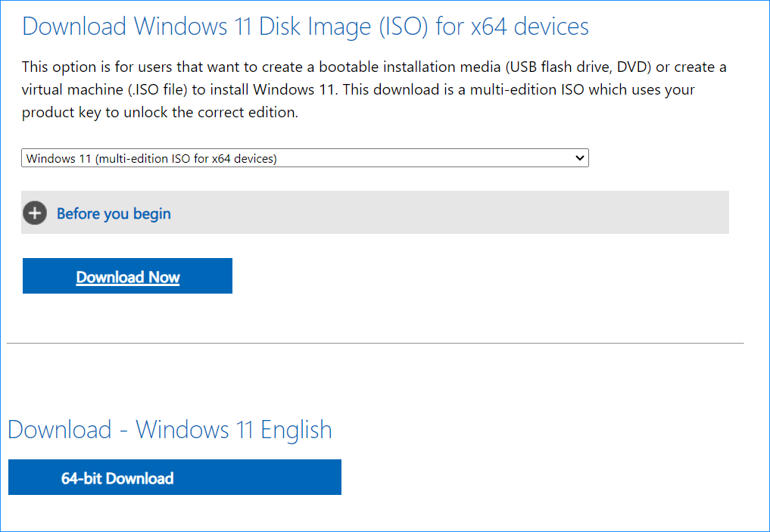770x532 pixels.
Task: Click the paragraph about bootable installation media
Action: click(x=374, y=89)
